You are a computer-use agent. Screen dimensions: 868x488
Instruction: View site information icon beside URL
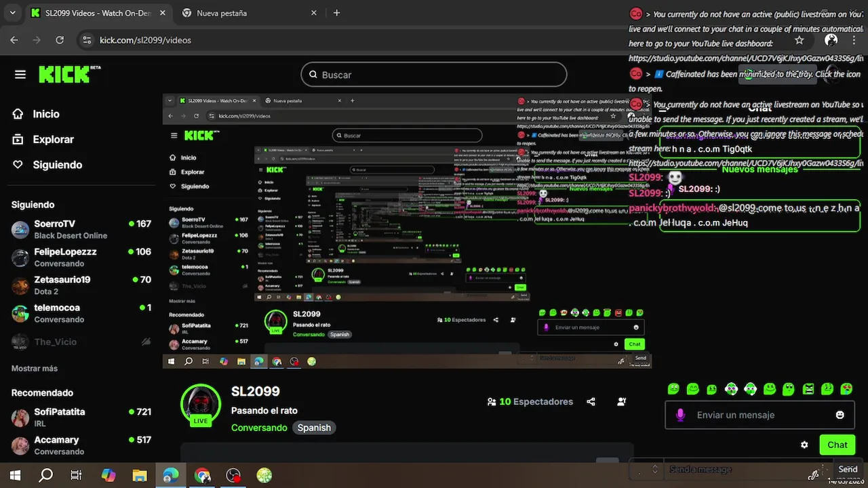[86, 40]
